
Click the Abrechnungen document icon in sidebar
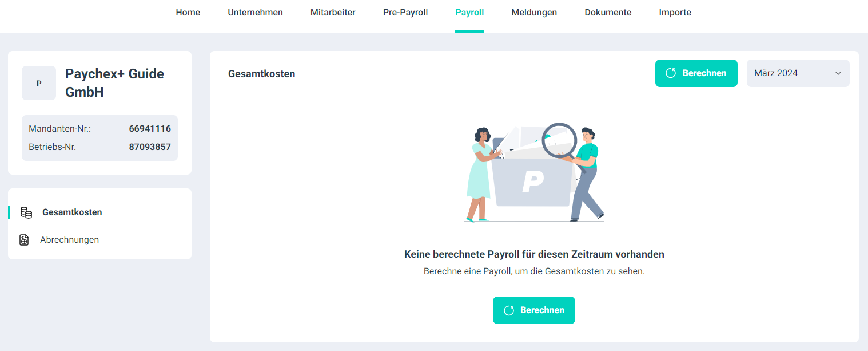pos(24,240)
